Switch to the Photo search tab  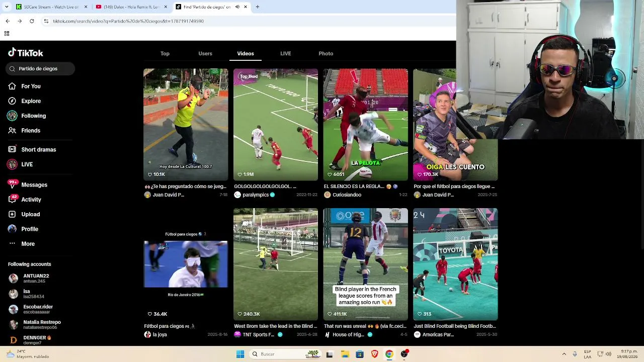pos(326,54)
